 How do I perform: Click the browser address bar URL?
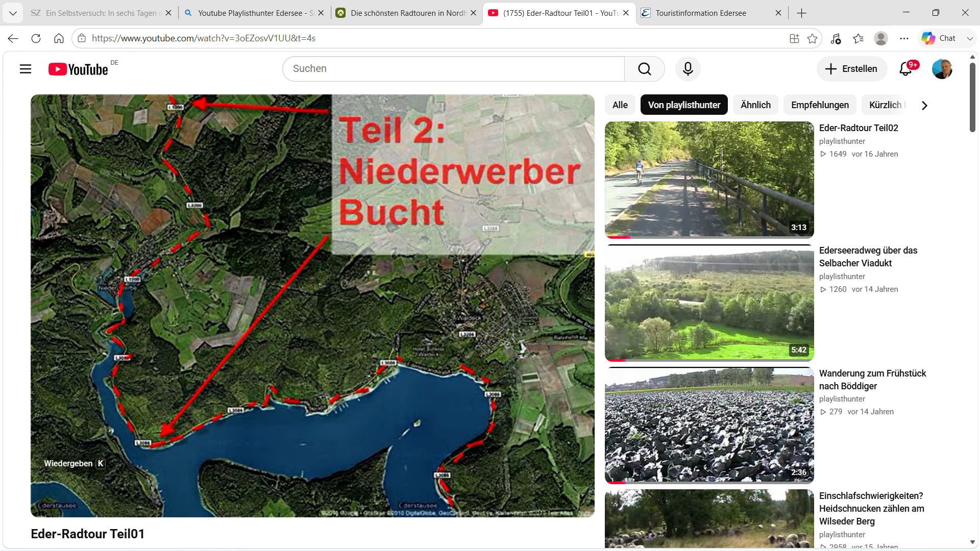(204, 38)
